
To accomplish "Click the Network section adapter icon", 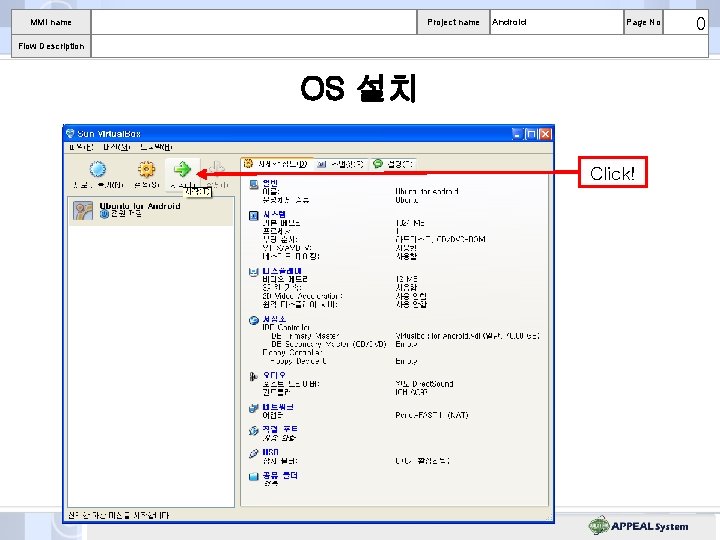I will click(253, 408).
